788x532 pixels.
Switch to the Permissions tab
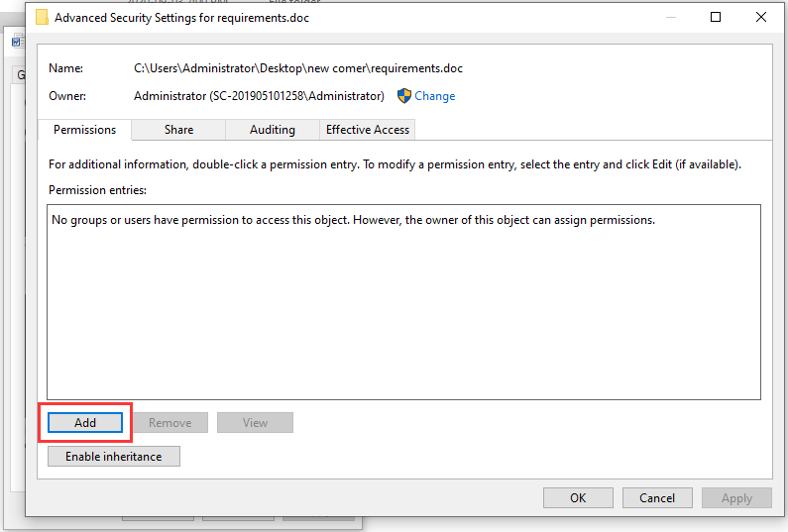coord(84,130)
